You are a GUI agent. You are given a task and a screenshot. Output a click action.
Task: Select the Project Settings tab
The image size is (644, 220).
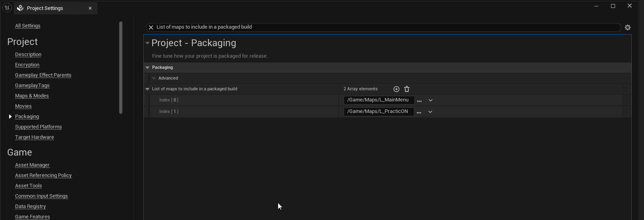(45, 8)
